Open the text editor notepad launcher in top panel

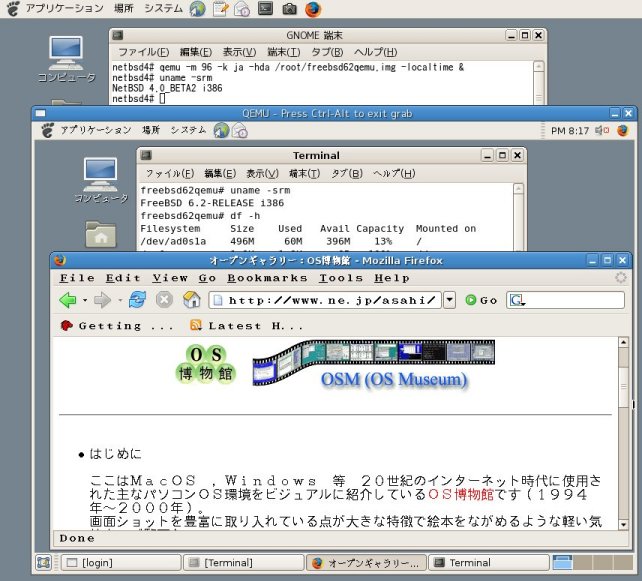(x=221, y=9)
